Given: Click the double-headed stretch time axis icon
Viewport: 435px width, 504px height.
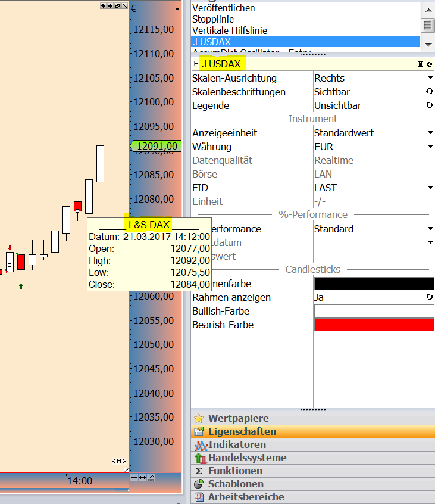Looking at the screenshot, I should pos(143,478).
